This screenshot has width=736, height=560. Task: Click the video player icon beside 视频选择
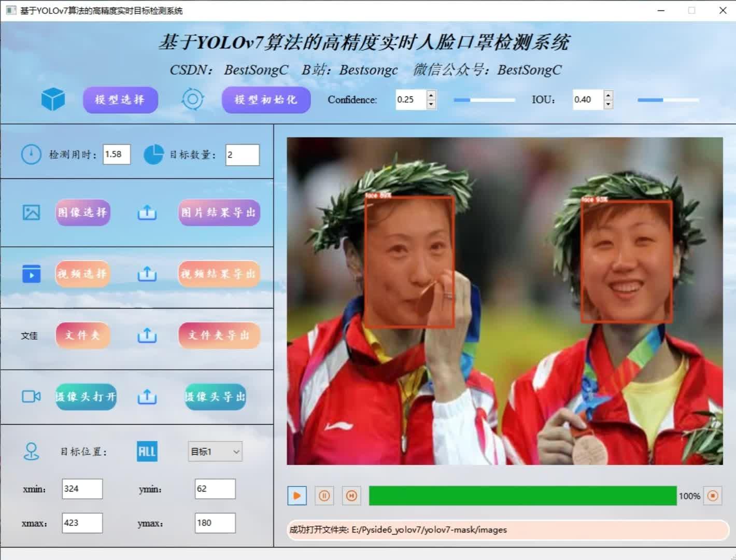pos(31,274)
